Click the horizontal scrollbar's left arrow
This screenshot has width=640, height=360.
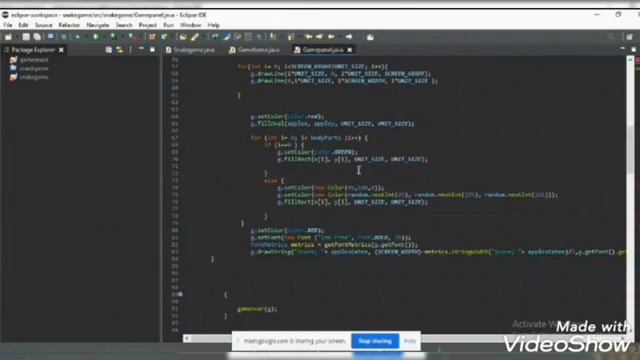187,338
